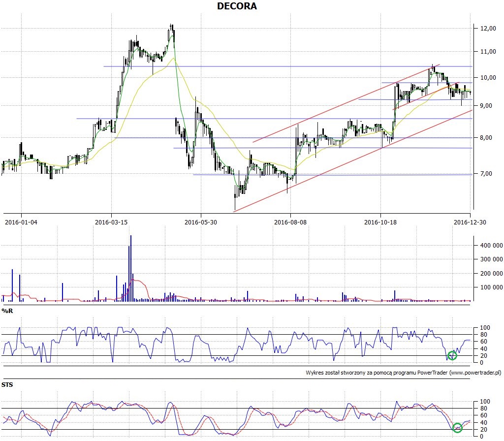Select the 100 000 volume axis label

click(492, 287)
